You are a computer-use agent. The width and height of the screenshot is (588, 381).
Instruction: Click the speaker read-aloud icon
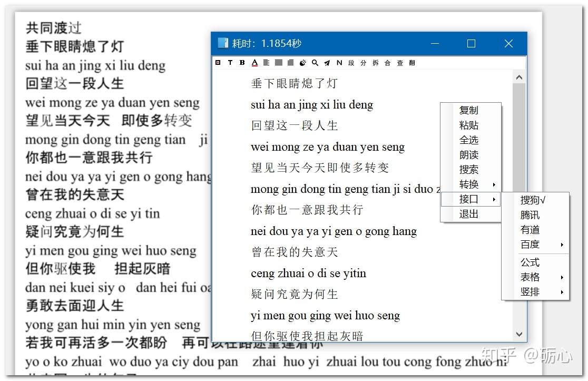(302, 63)
